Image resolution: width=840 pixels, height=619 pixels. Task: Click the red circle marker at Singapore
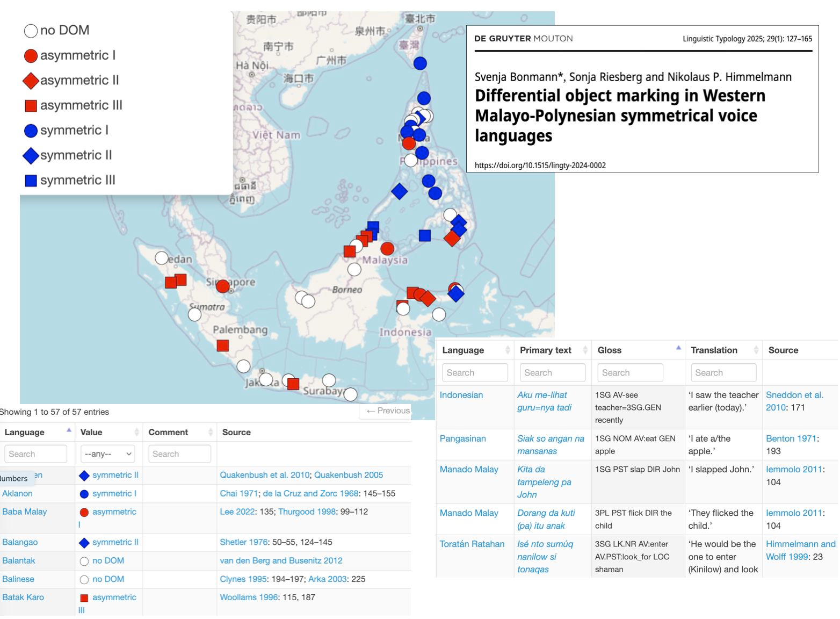[x=222, y=286]
